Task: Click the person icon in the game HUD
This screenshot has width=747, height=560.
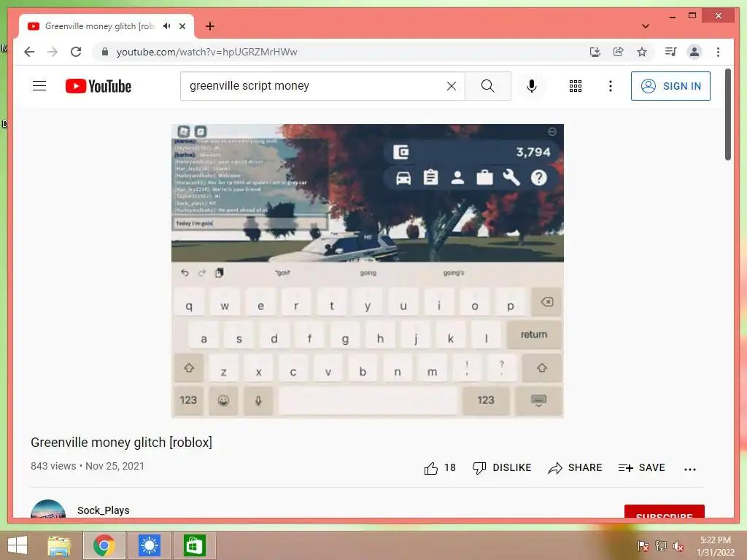Action: [458, 178]
